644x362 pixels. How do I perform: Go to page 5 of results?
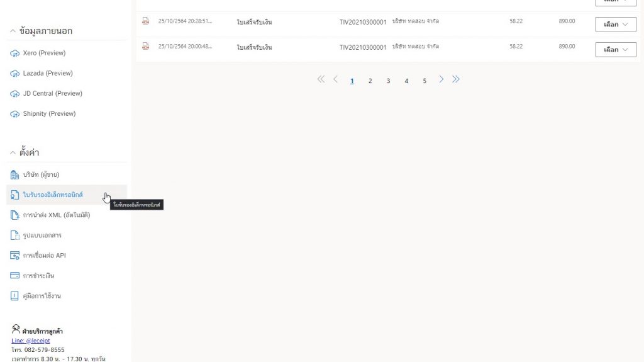(x=425, y=81)
